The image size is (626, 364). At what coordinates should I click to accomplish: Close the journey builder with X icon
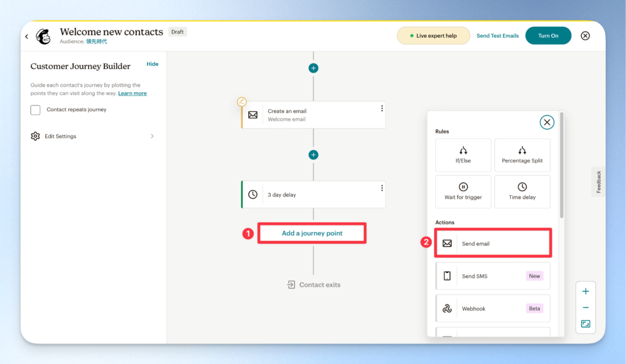click(x=585, y=36)
